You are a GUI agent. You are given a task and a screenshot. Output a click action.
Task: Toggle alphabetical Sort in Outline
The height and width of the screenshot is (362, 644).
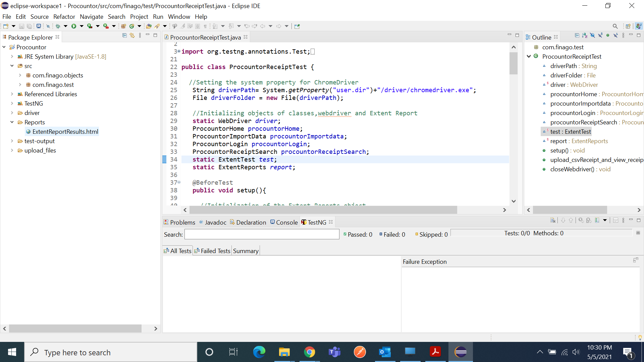[585, 35]
